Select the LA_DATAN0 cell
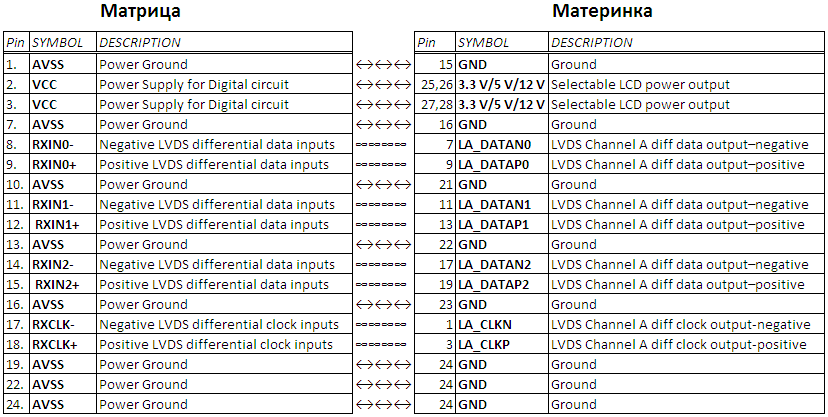This screenshot has width=828, height=417. pyautogui.click(x=495, y=145)
